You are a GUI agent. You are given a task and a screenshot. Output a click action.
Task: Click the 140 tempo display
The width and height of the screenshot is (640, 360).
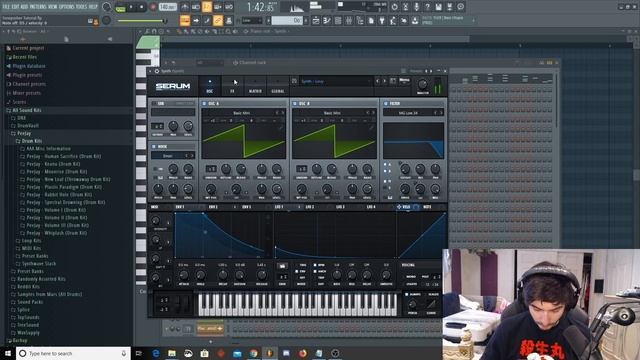click(167, 7)
